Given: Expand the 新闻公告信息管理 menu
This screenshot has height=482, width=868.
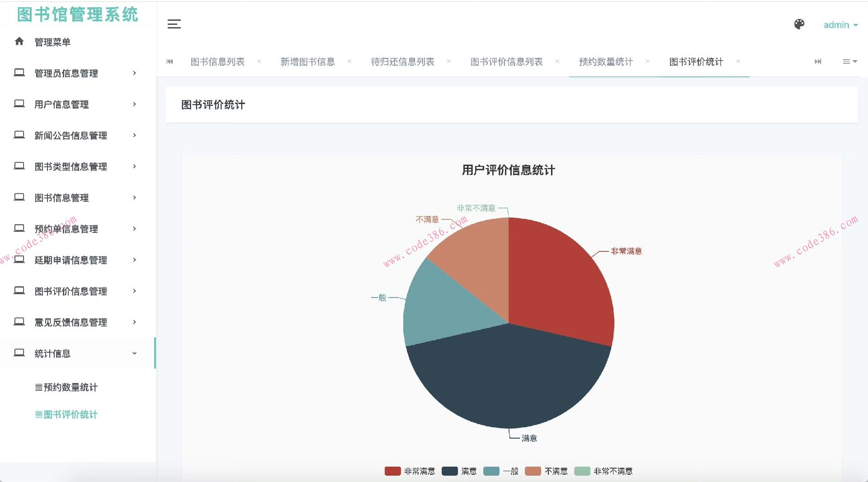Looking at the screenshot, I should point(70,135).
